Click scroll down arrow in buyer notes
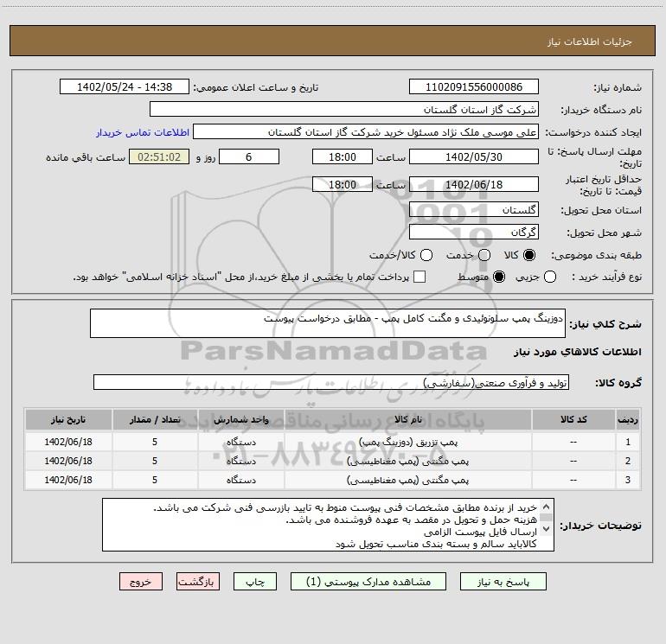Screen dimensions: 666x644 [547, 529]
